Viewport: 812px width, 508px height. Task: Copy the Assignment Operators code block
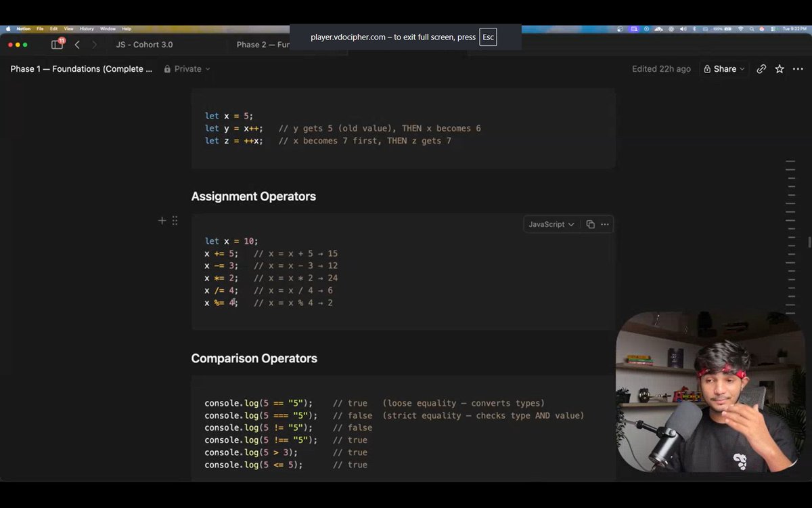[590, 224]
